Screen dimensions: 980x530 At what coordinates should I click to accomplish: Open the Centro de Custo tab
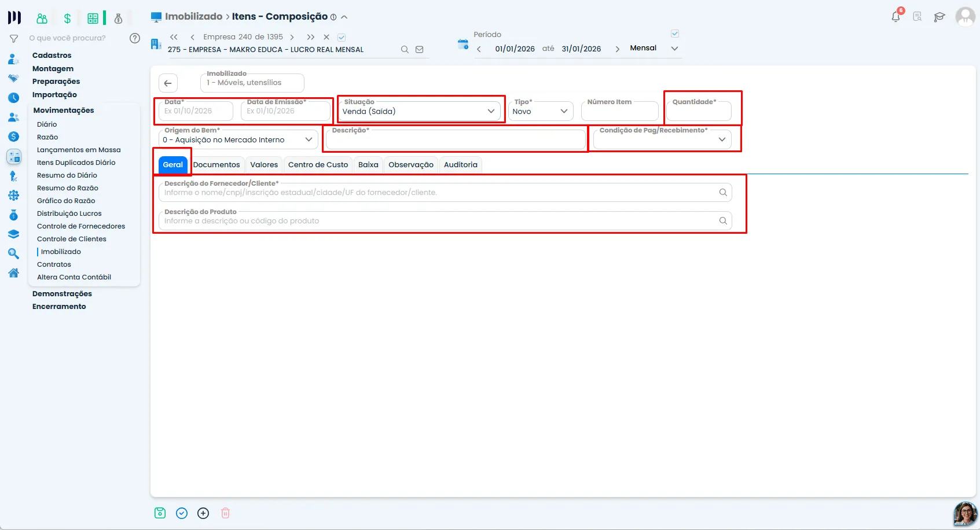(x=318, y=165)
